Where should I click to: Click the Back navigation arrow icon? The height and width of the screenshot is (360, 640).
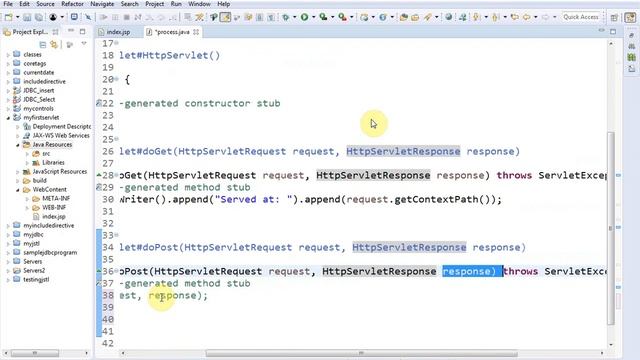pyautogui.click(x=527, y=17)
